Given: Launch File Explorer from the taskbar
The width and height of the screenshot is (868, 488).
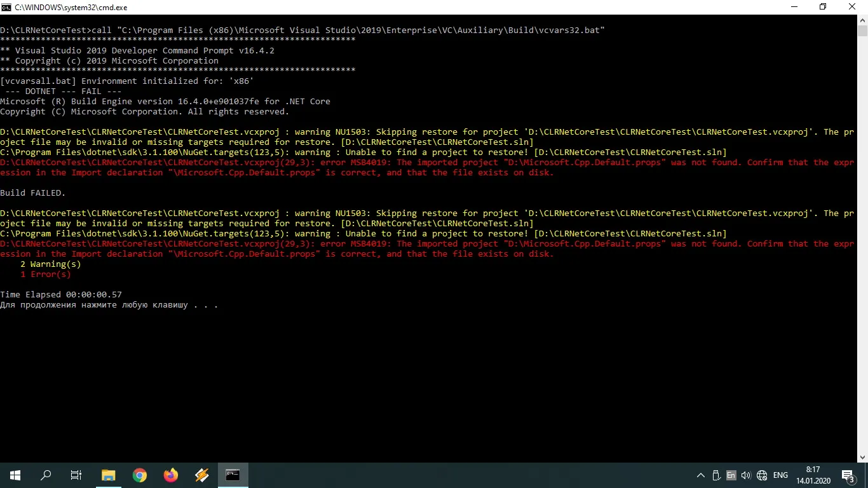Looking at the screenshot, I should pos(109,475).
